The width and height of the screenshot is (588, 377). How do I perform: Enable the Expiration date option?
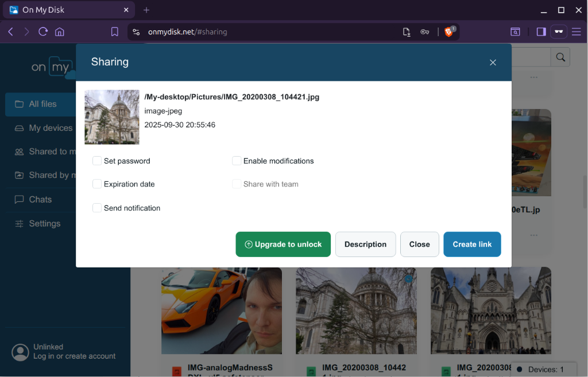96,184
